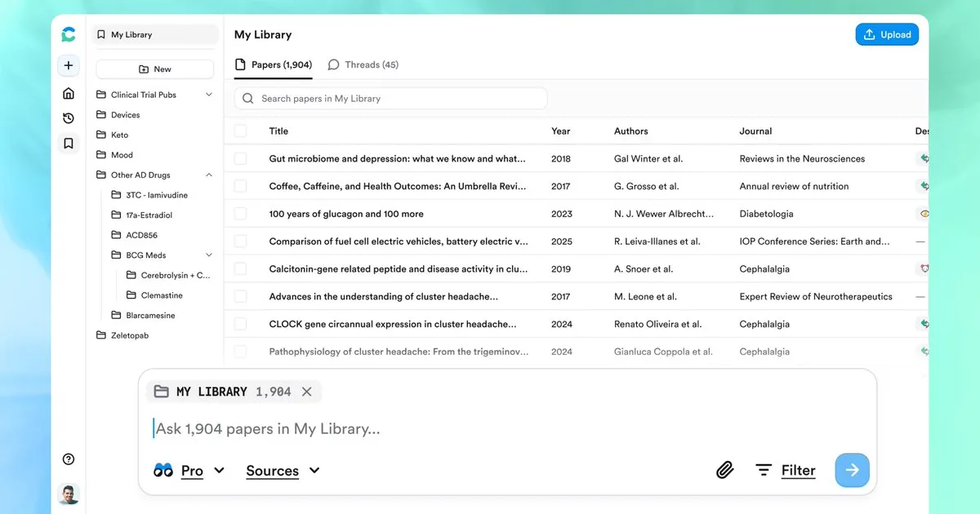Click the Papers tab document icon
The image size is (980, 514).
240,64
